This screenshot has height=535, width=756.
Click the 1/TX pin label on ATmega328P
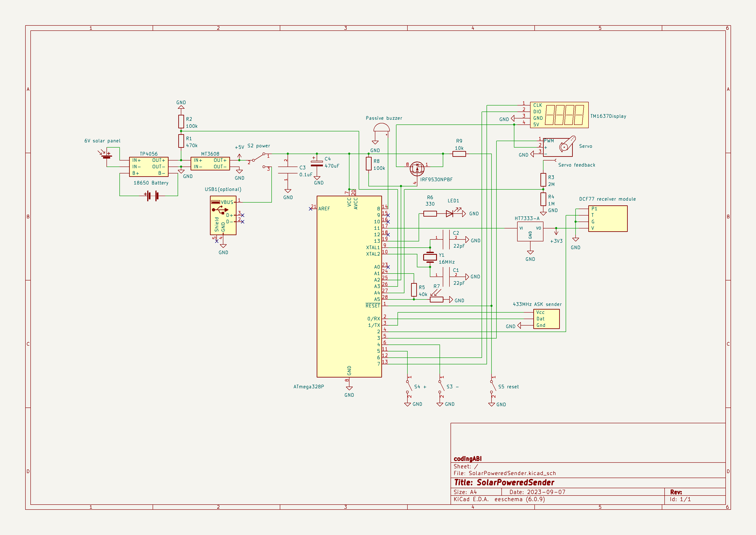[374, 325]
